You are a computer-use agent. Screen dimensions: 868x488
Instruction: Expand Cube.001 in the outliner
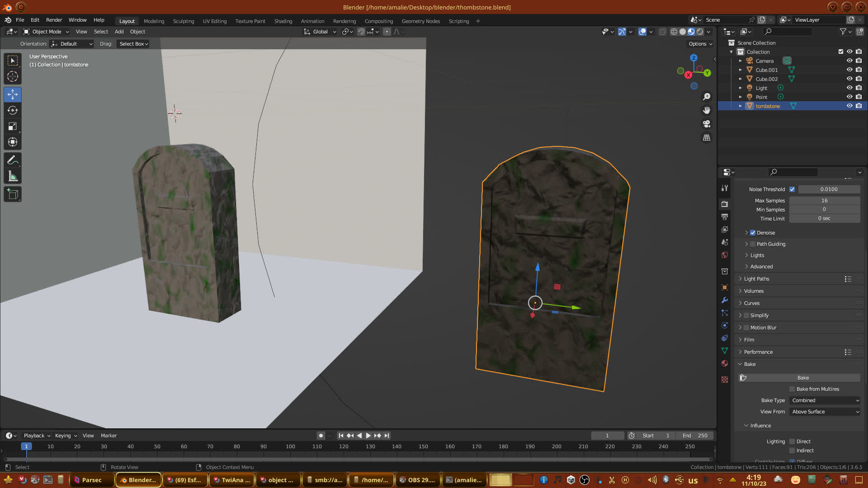pyautogui.click(x=740, y=70)
